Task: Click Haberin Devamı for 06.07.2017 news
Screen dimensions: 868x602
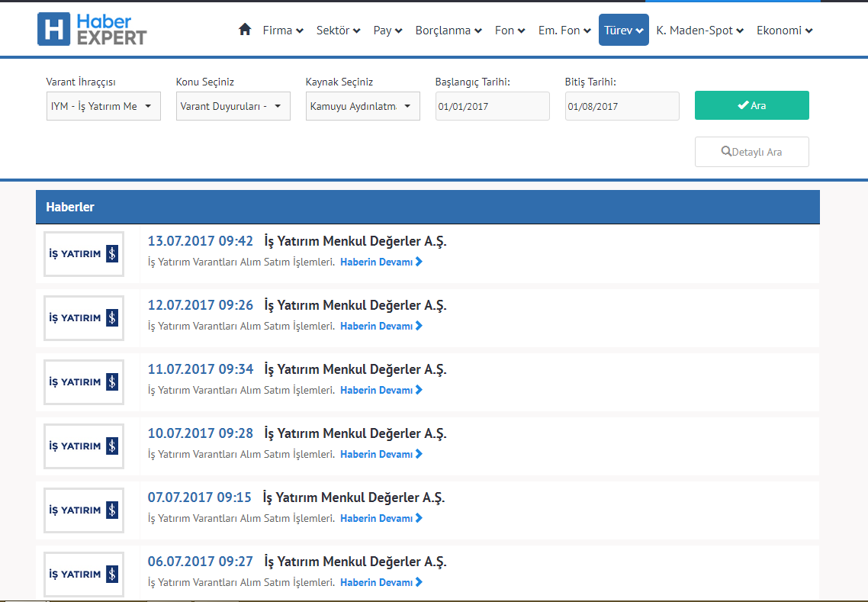Action: pyautogui.click(x=381, y=583)
